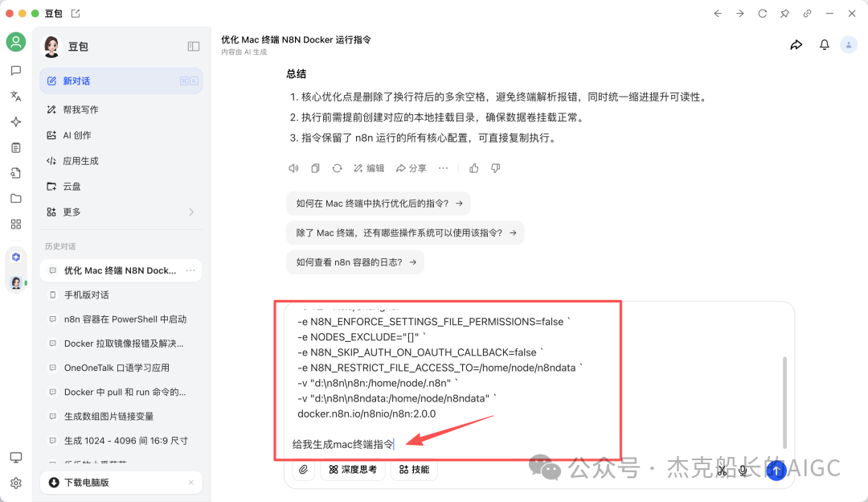Open 帮我写作 in sidebar
Viewport: 868px width, 502px height.
coord(121,109)
